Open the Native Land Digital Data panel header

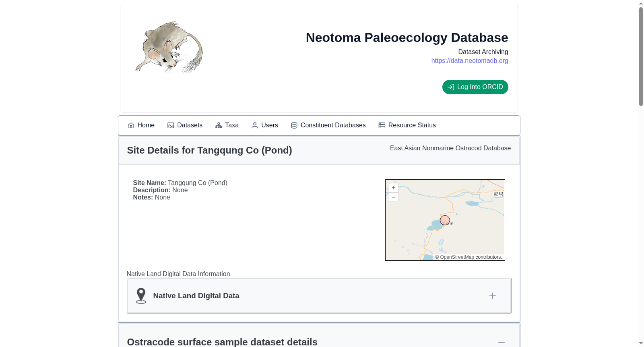point(319,296)
